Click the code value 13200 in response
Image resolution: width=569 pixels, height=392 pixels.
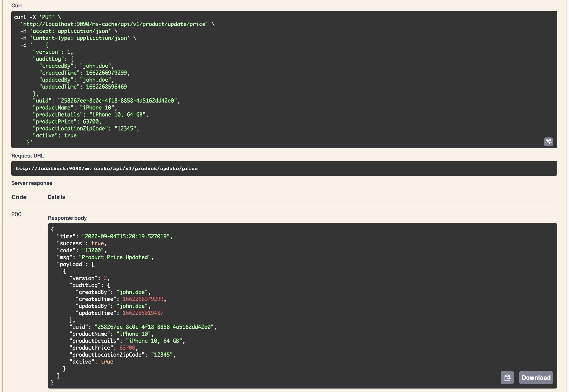93,250
